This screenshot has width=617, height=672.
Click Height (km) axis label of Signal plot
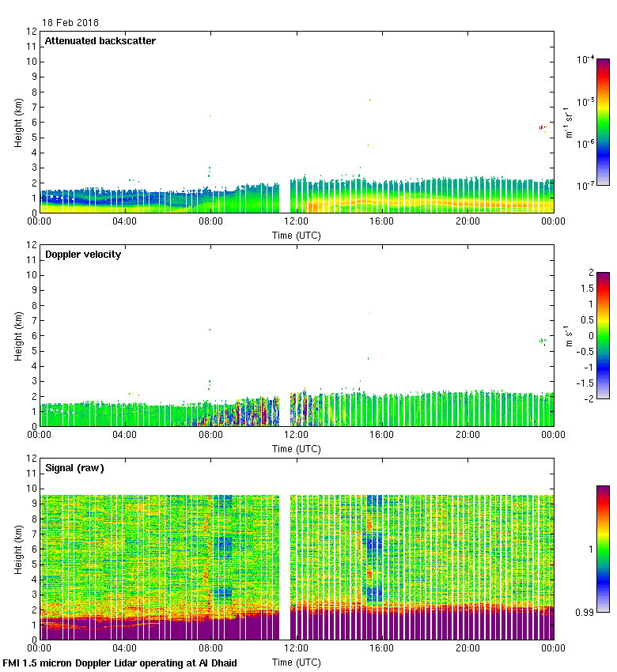pos(17,549)
